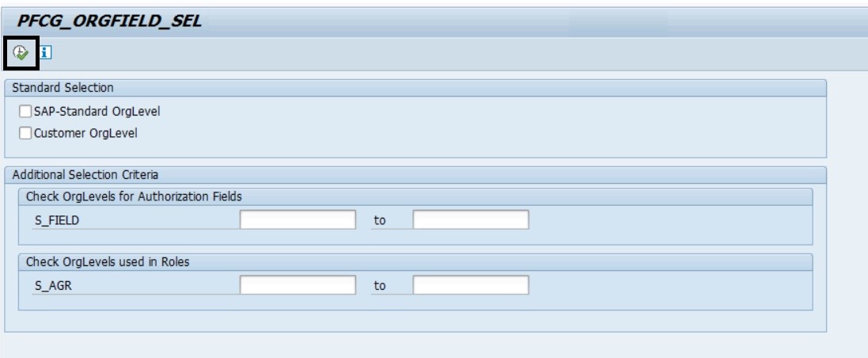The image size is (868, 358).
Task: Click the S_FIELD lower value input
Action: (298, 219)
